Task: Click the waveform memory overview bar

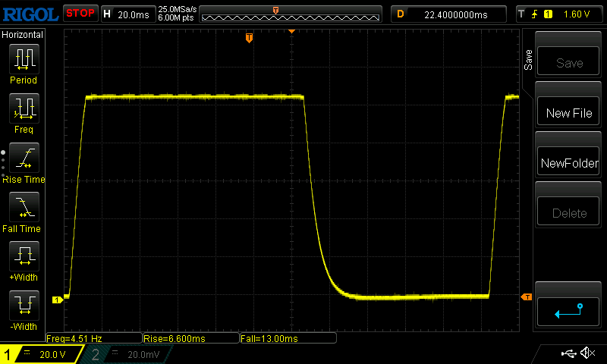Action: tap(291, 14)
